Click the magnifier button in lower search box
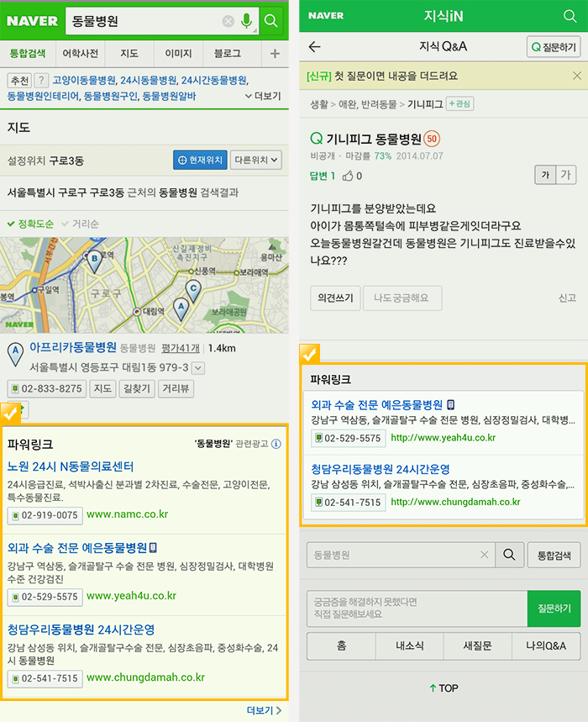 (509, 555)
